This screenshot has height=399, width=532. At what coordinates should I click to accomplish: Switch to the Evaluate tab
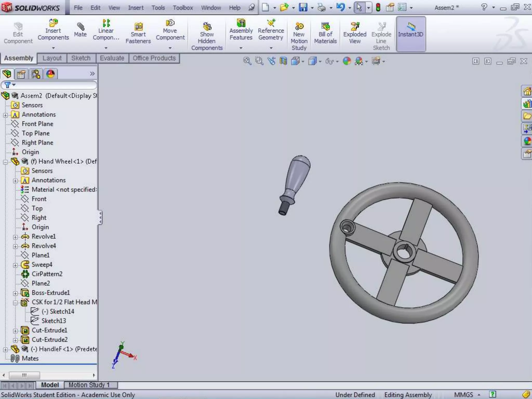[x=112, y=58]
